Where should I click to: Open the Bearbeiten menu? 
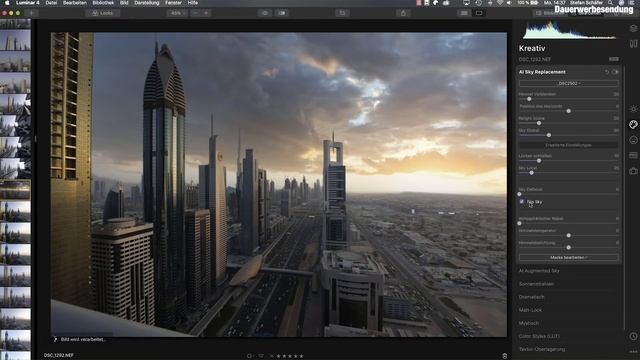[75, 2]
